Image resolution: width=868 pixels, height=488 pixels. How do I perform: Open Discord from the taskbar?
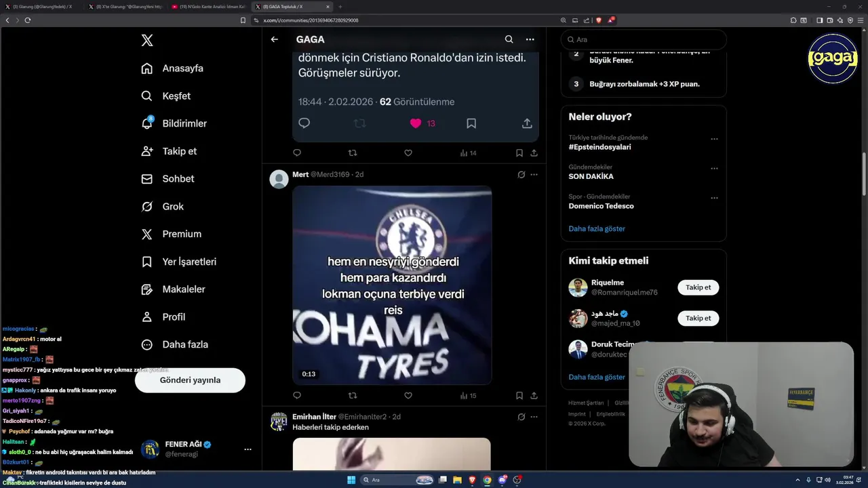tap(502, 480)
